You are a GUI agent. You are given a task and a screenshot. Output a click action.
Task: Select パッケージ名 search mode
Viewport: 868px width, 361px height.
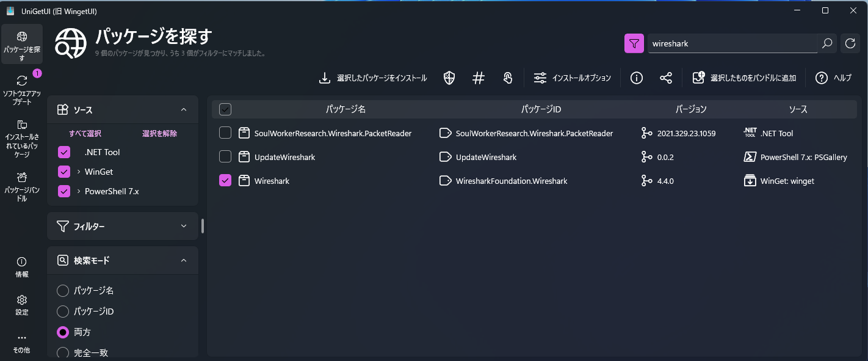63,291
